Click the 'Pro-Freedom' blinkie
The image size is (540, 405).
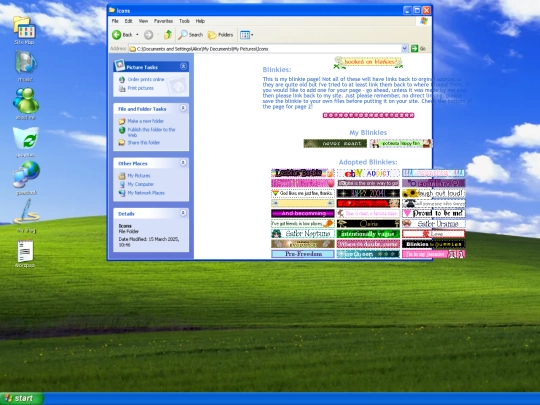click(x=303, y=254)
